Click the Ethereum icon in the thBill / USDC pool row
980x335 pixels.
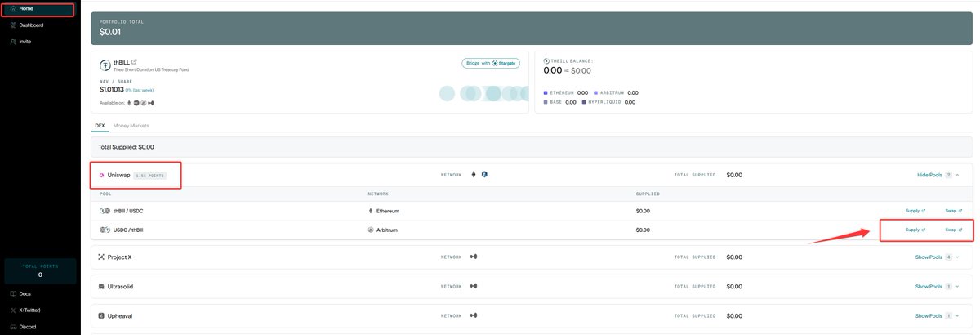point(372,211)
